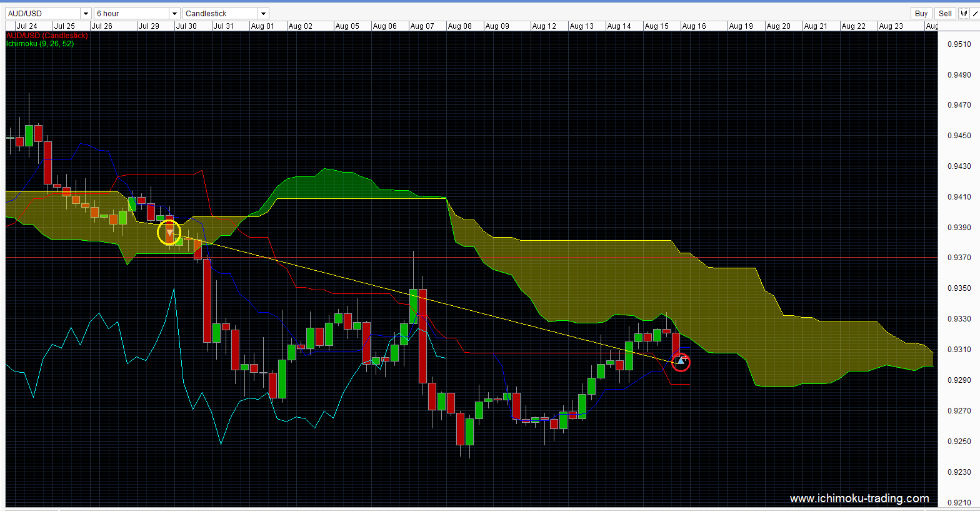The width and height of the screenshot is (980, 511).
Task: Expand the 6 hour timeframe dropdown
Action: click(137, 14)
